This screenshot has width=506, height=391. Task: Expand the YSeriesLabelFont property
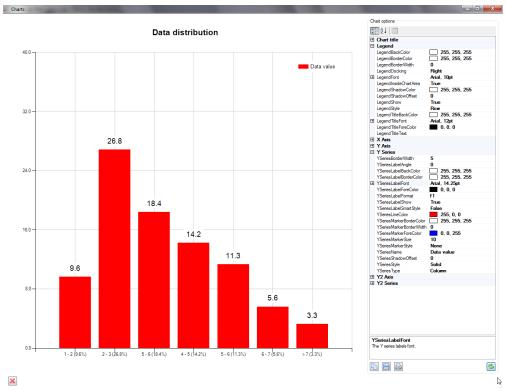[x=372, y=183]
